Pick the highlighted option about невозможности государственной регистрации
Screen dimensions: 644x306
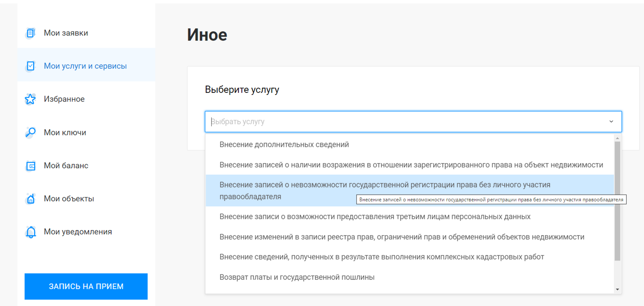pyautogui.click(x=409, y=191)
